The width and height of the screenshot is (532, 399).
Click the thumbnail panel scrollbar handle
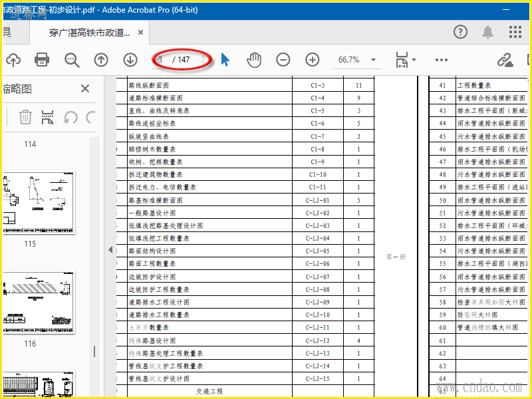tap(94, 352)
